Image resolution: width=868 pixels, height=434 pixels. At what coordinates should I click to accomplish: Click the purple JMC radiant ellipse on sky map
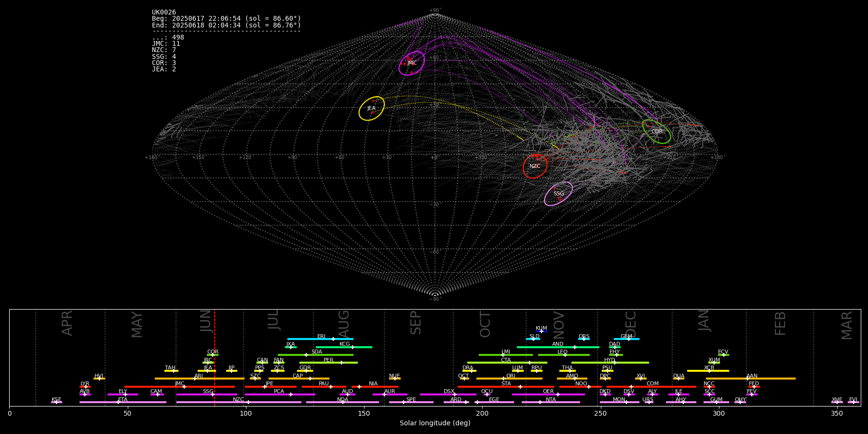click(x=412, y=63)
